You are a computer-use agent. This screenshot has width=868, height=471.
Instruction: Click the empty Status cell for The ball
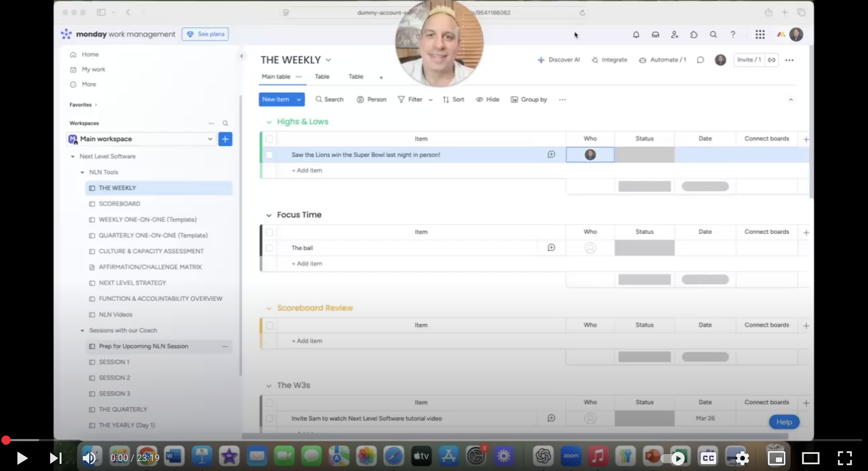(644, 248)
